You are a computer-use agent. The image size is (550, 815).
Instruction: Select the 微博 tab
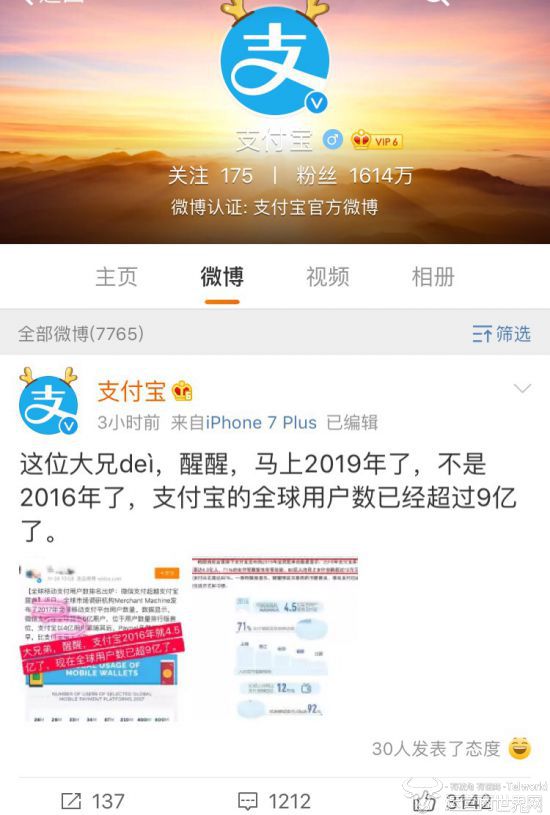(222, 277)
